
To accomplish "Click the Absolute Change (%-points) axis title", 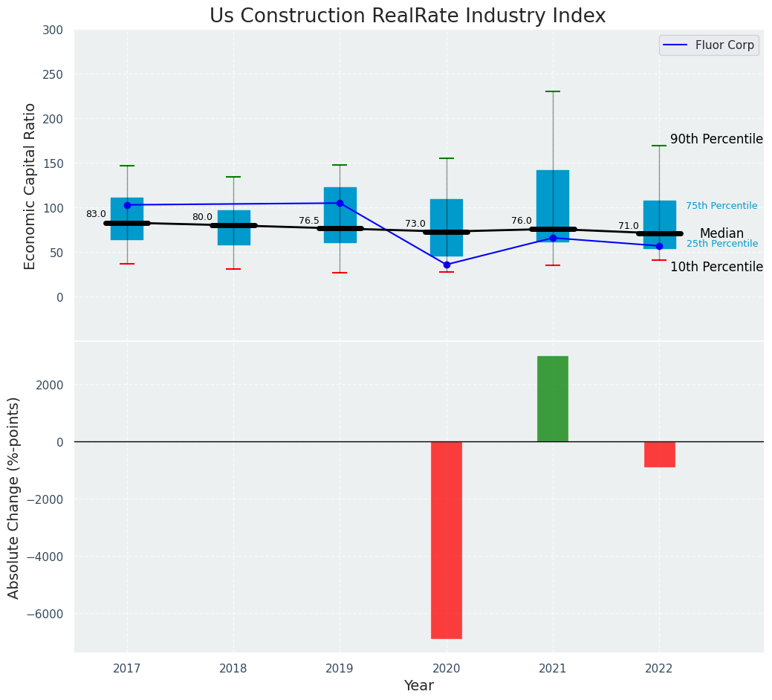I will click(x=13, y=498).
